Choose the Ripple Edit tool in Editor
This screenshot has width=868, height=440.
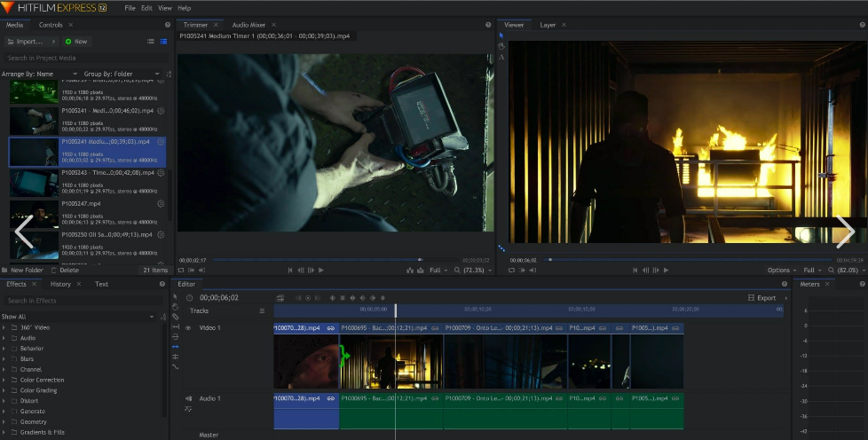pos(176,347)
